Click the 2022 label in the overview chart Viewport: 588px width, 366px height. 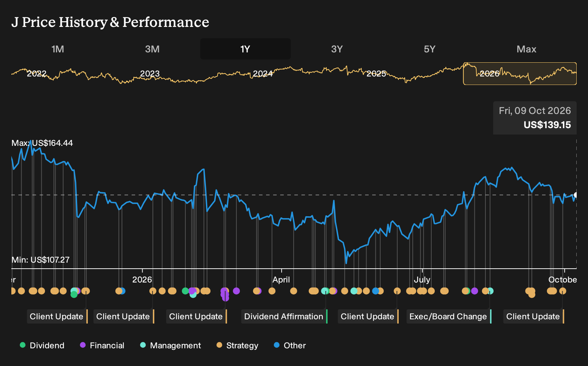pyautogui.click(x=37, y=74)
